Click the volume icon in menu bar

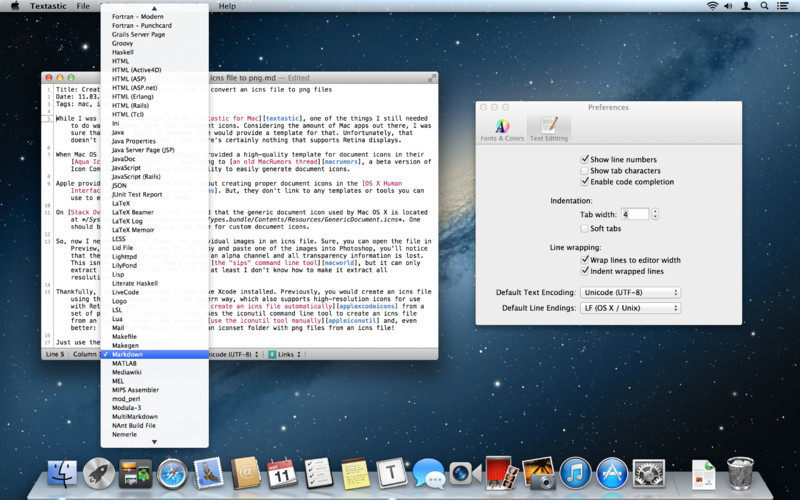click(x=728, y=6)
